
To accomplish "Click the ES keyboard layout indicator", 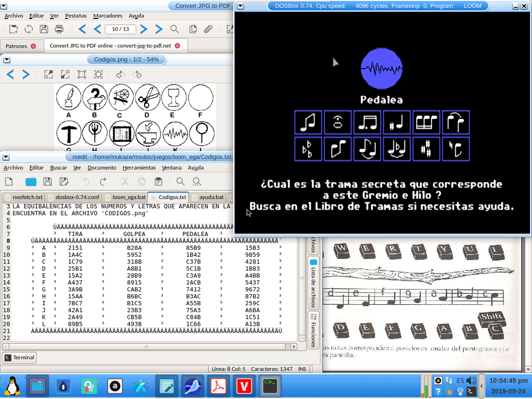I will click(460, 381).
